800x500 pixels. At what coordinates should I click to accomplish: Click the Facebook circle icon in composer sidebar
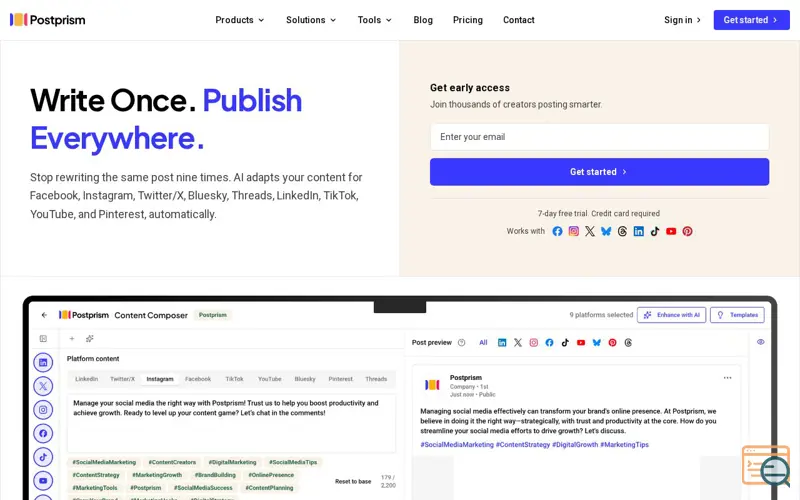43,433
